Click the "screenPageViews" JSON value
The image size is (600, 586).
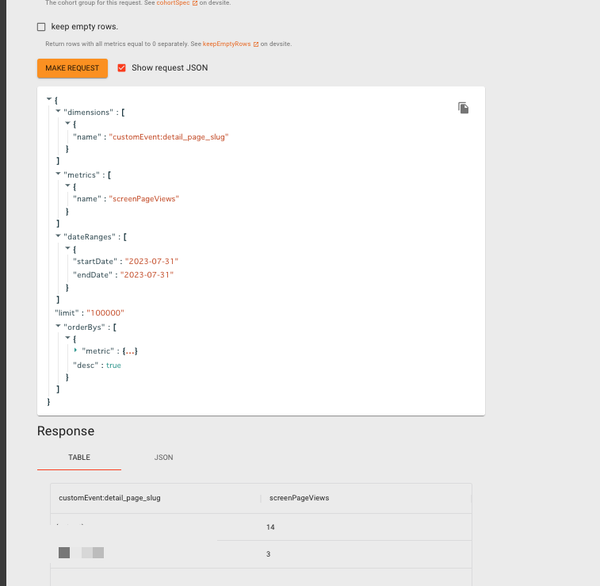click(x=144, y=199)
